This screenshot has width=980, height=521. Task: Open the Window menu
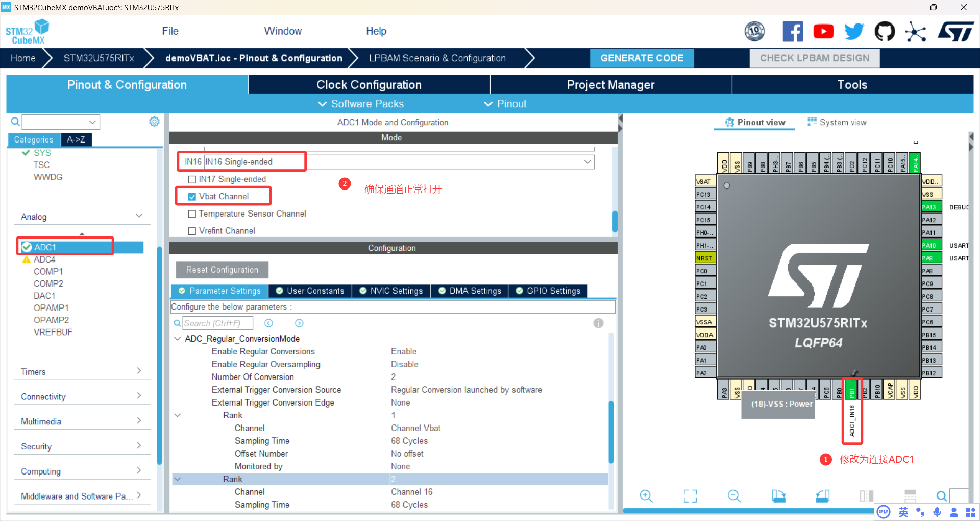[283, 31]
